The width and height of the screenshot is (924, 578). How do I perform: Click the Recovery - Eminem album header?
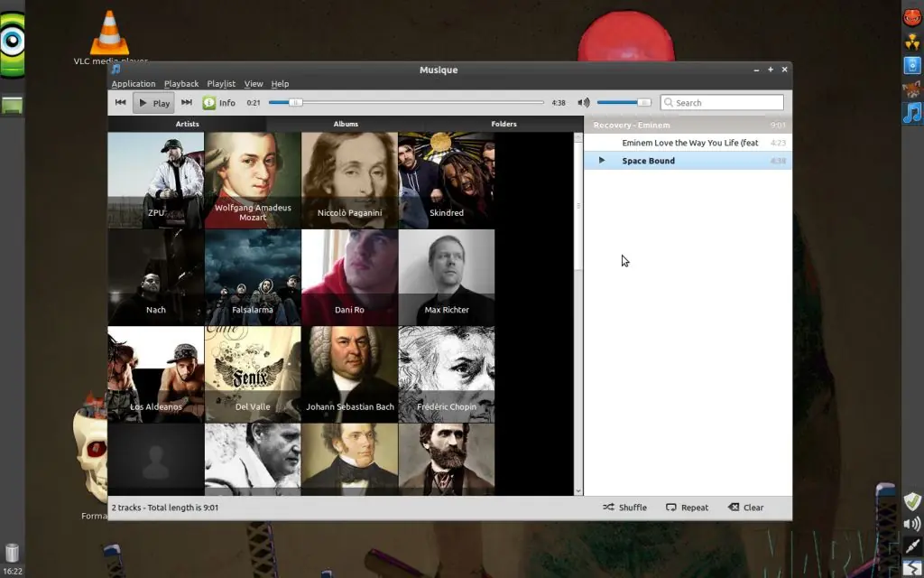688,125
